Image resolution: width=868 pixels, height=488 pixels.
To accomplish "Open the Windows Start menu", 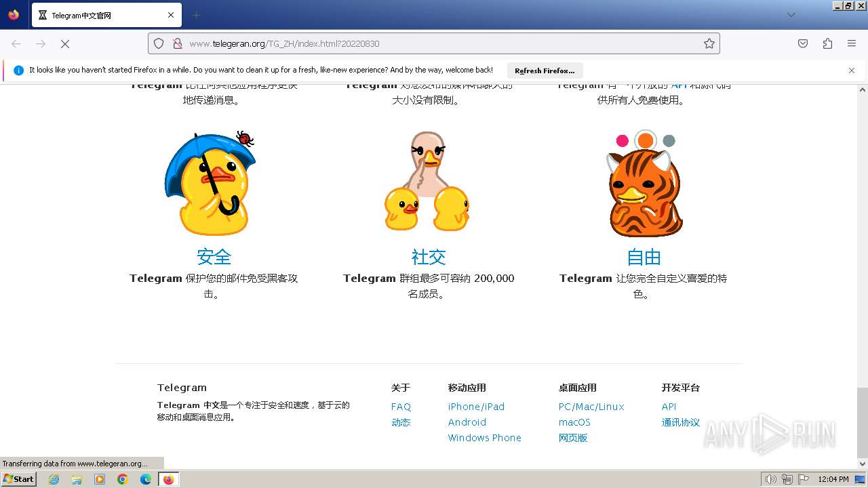I will (x=18, y=479).
